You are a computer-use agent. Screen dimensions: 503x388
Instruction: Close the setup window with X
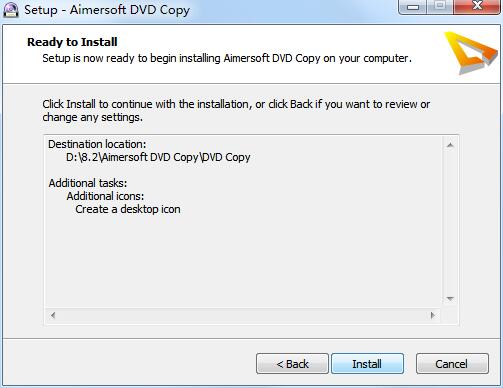pyautogui.click(x=477, y=7)
